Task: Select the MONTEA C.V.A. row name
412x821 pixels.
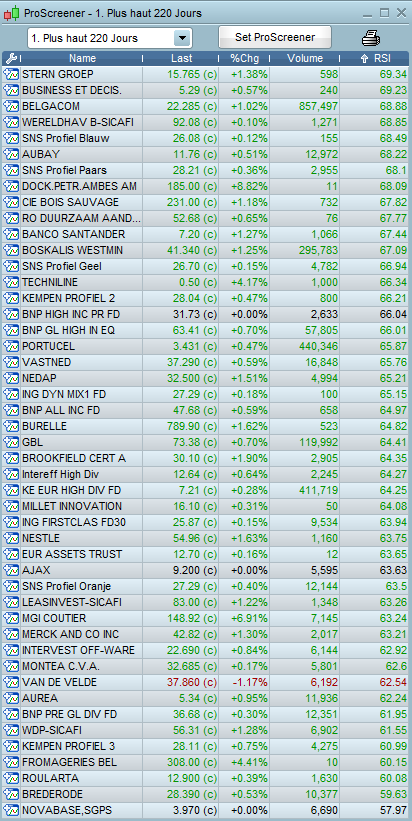Action: click(61, 667)
